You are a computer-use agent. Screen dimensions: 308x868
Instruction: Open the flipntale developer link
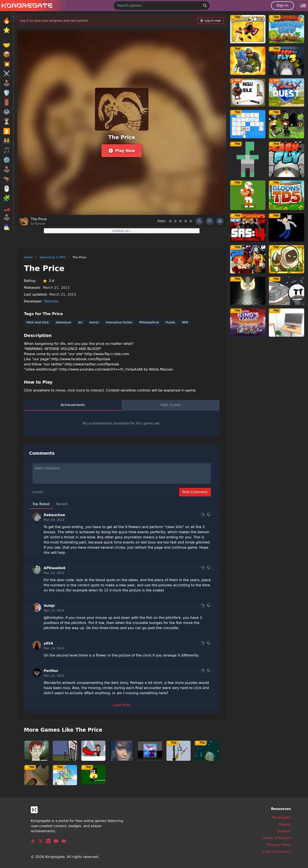point(51,301)
